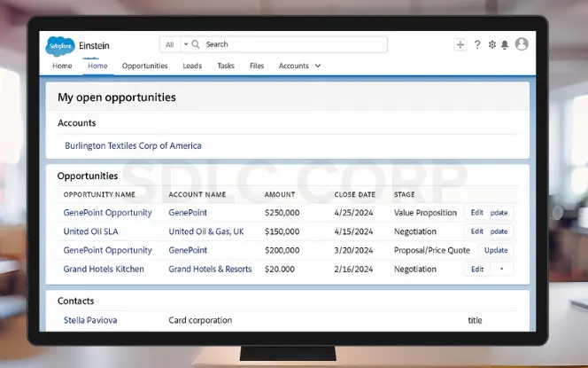This screenshot has height=368, width=588.
Task: Click the $20.000 amount cell
Action: click(280, 269)
